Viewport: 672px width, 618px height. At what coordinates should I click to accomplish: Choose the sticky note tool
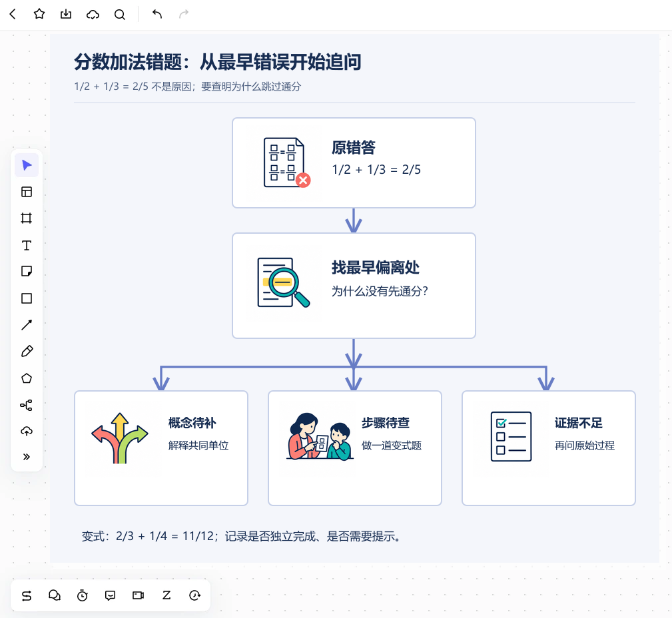(27, 271)
